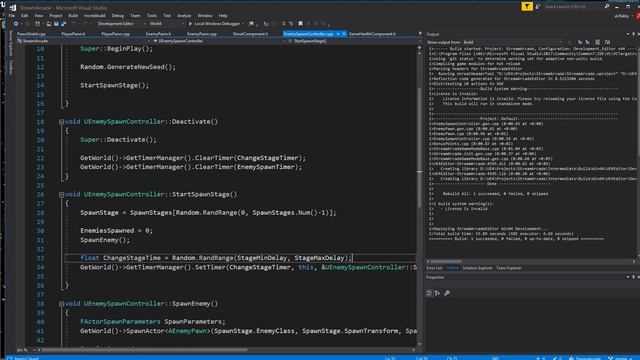The width and height of the screenshot is (640, 360).
Task: Open the Team menu
Action: point(135,16)
